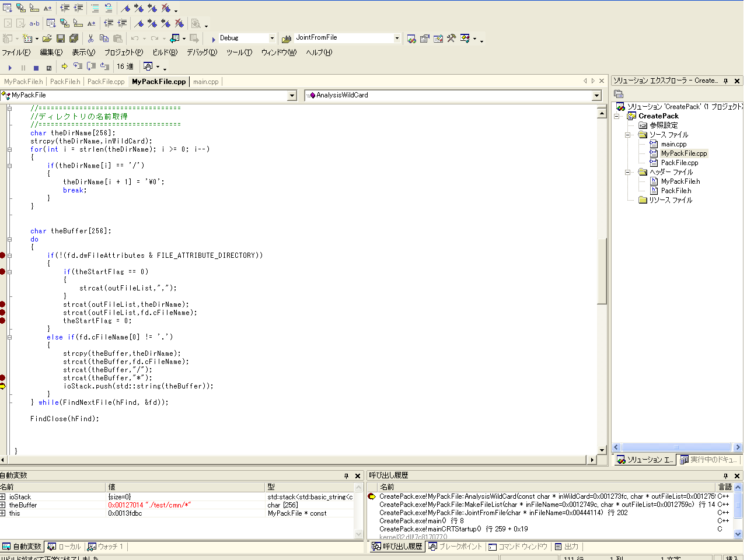Toggle breakpoint on strcat(theBuffer,"*") line
Viewport: 747px width, 560px height.
pos(2,378)
